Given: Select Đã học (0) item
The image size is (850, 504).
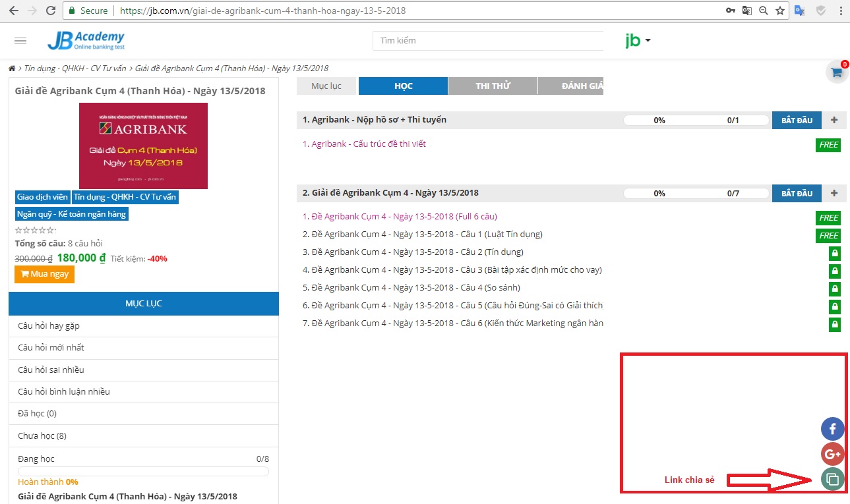Looking at the screenshot, I should click(x=144, y=414).
